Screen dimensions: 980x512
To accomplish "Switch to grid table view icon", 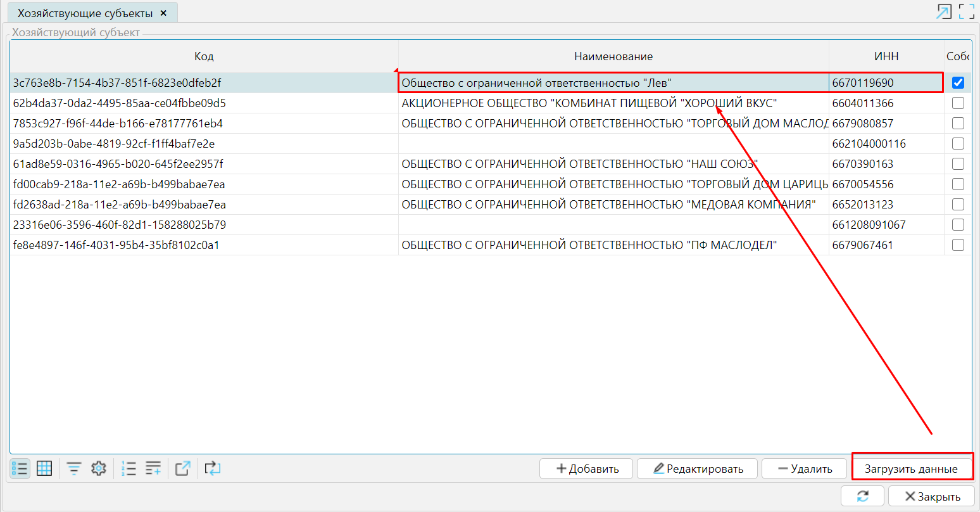I will tap(44, 469).
